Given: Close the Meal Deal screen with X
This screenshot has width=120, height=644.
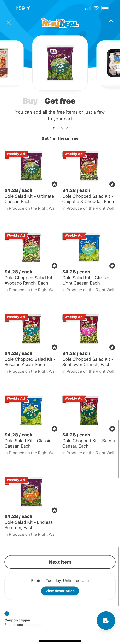Looking at the screenshot, I should coord(9,23).
